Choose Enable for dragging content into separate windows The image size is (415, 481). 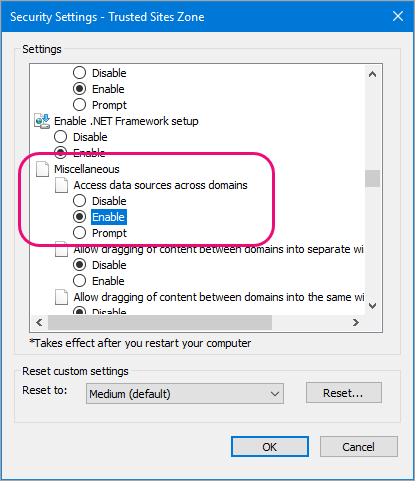pyautogui.click(x=79, y=281)
